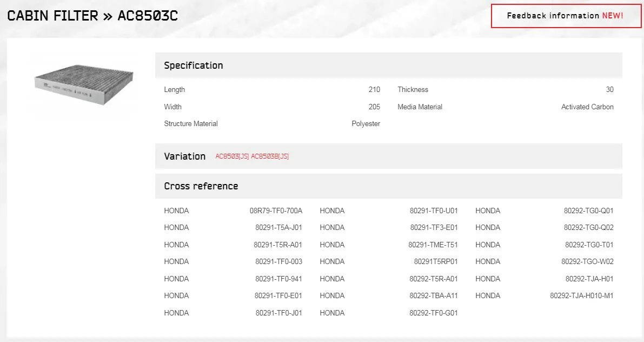Select cross reference 08R79-TF0-700A

coord(276,211)
